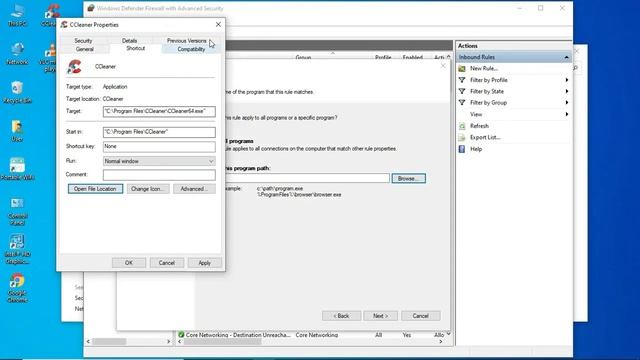The width and height of the screenshot is (640, 360).
Task: Click Refresh action
Action: click(x=479, y=126)
